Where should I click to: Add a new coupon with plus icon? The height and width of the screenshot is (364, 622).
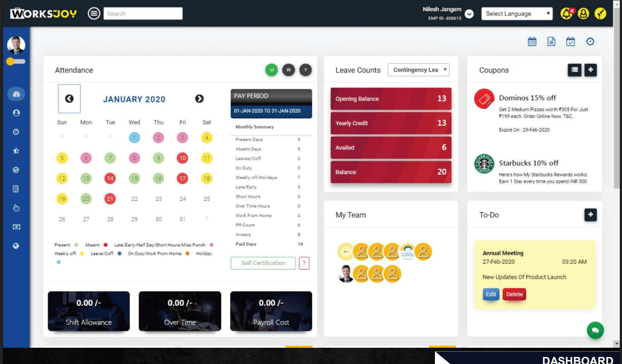pos(591,70)
